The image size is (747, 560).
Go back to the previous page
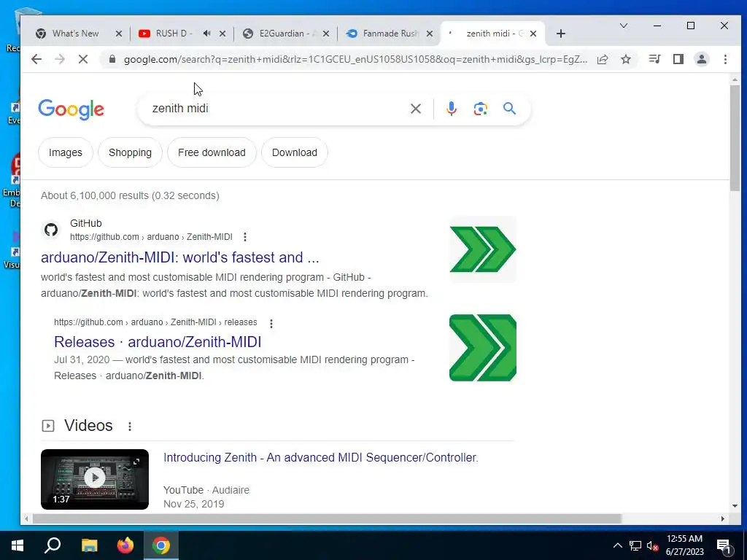point(36,59)
